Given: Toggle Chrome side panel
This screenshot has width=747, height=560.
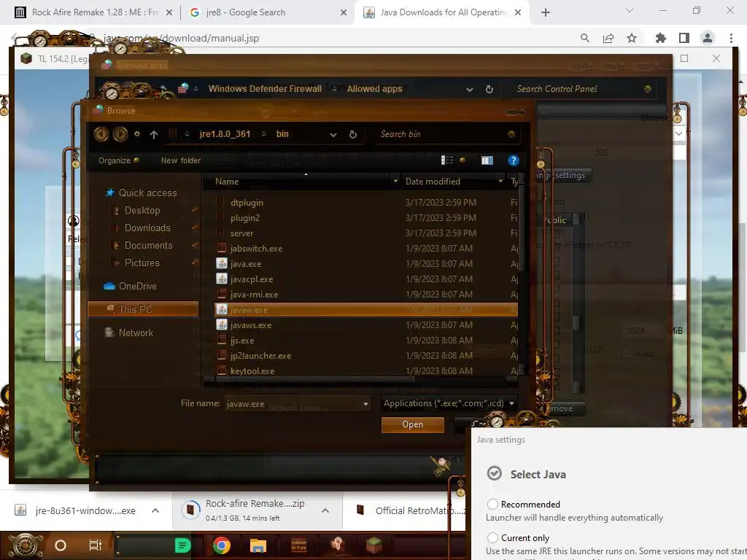Looking at the screenshot, I should tap(684, 38).
